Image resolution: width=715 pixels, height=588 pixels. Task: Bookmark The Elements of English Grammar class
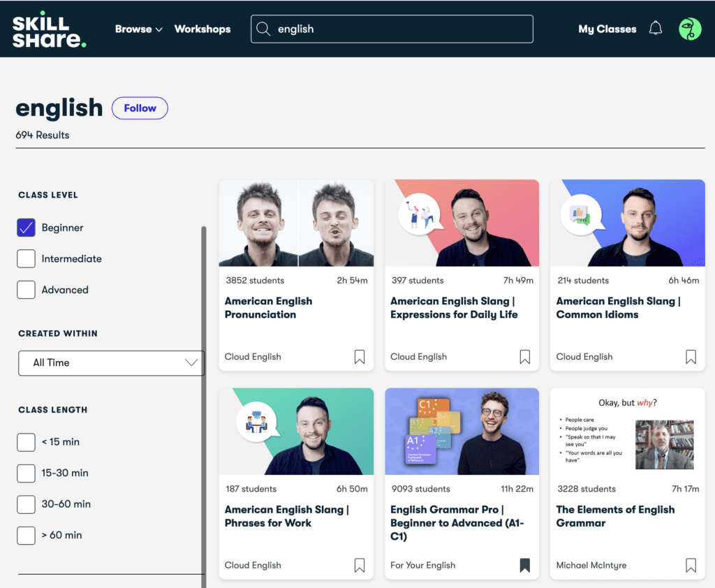click(x=690, y=565)
